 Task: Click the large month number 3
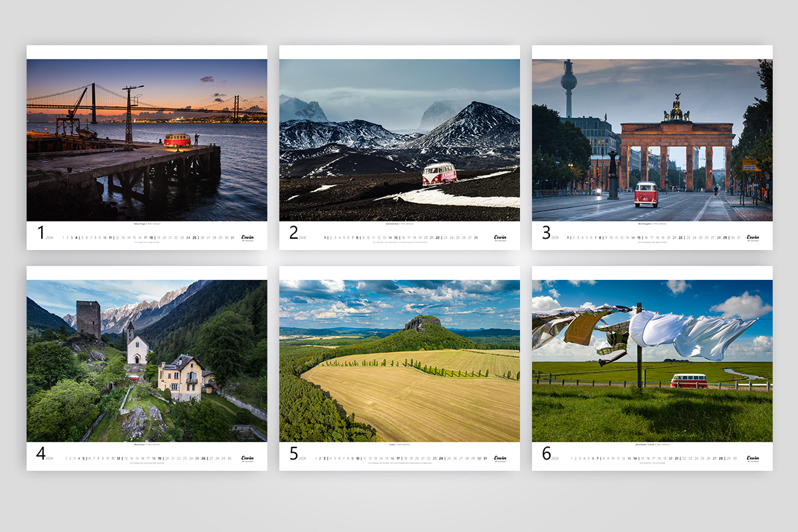[x=546, y=233]
